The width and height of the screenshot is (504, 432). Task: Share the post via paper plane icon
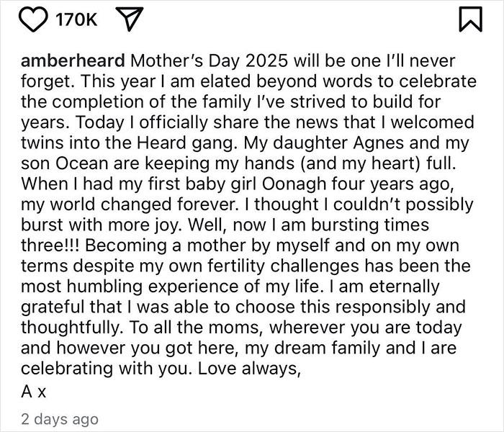pos(129,19)
